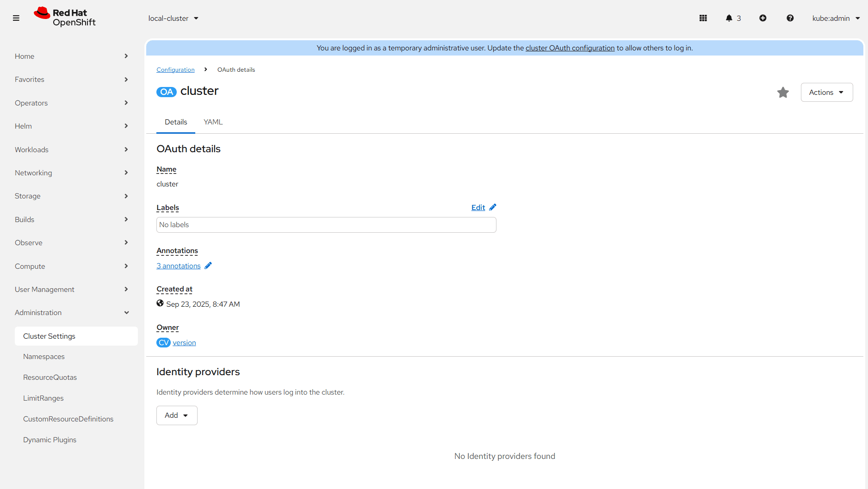Image resolution: width=868 pixels, height=489 pixels.
Task: Open the local-cluster selector dropdown
Action: click(173, 19)
